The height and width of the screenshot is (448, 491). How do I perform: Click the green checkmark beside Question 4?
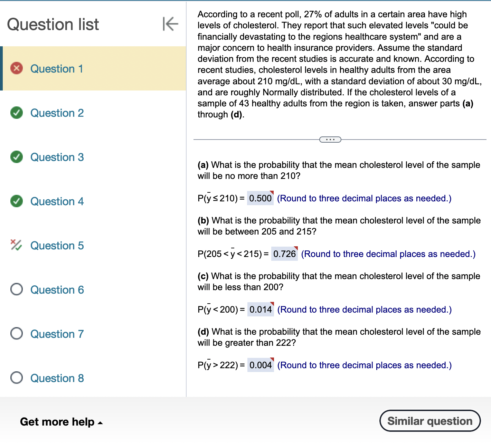[x=16, y=201]
